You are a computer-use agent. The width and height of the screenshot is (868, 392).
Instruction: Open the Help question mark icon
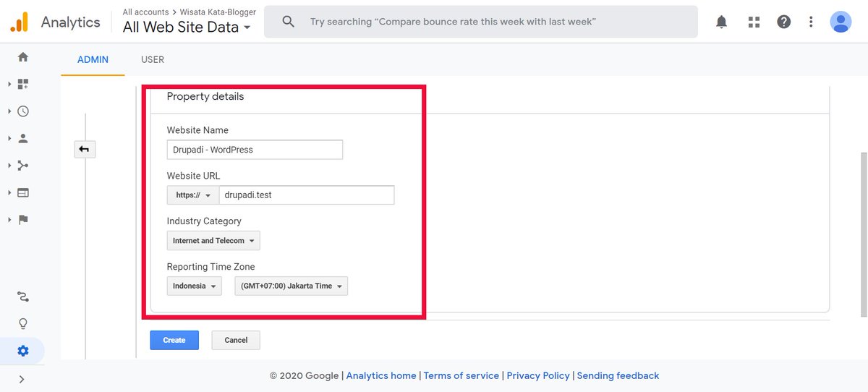784,22
